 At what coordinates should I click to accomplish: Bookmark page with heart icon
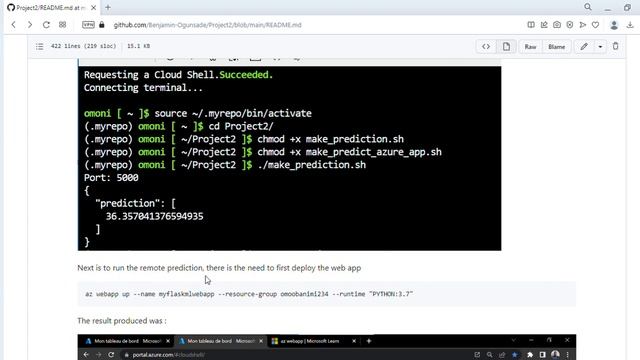596,25
